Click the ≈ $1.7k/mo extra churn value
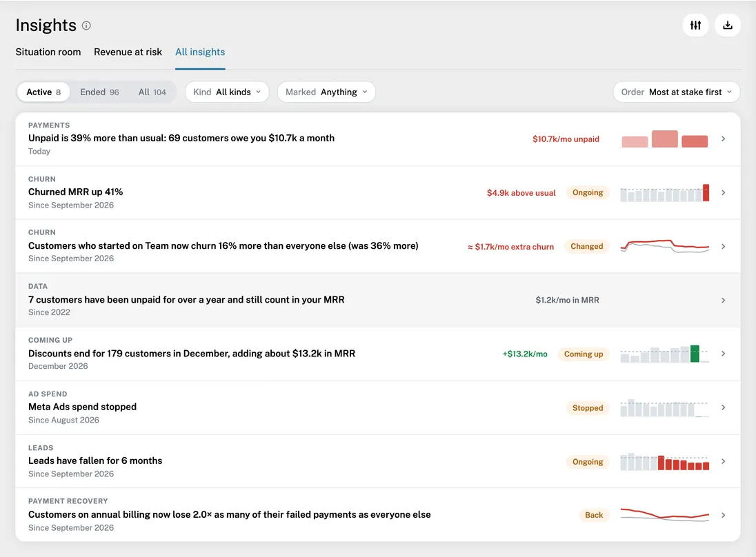The height and width of the screenshot is (557, 756). click(x=510, y=247)
